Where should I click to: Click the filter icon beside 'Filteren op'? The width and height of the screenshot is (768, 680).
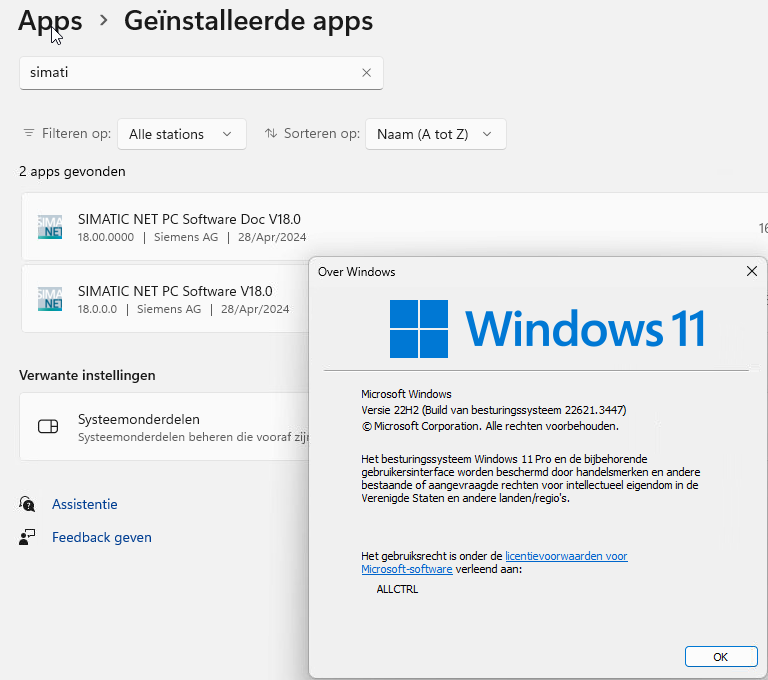(x=29, y=133)
